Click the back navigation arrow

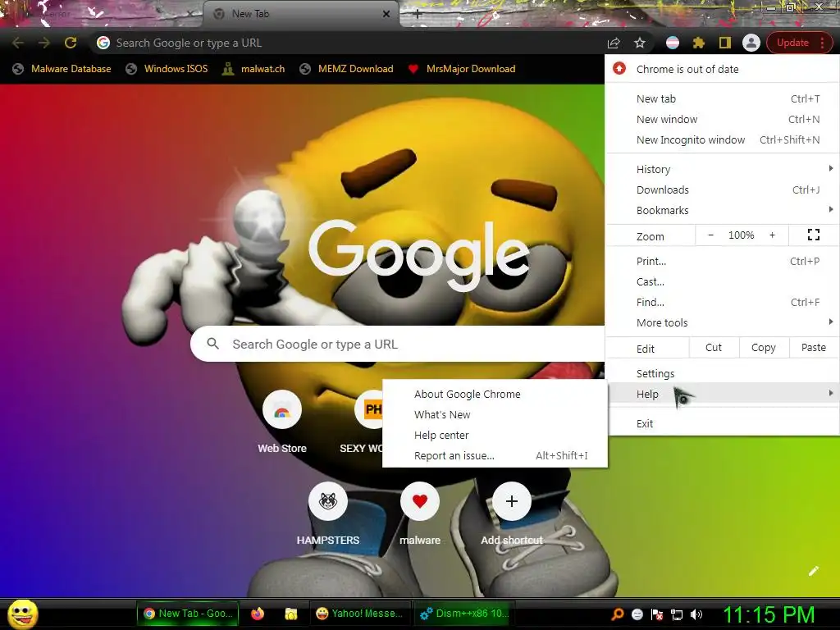(18, 43)
